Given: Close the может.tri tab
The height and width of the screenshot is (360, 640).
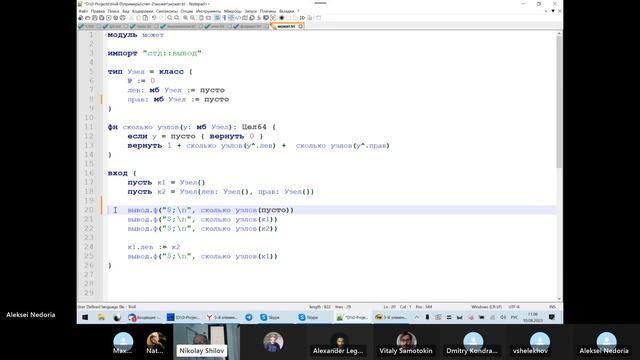Looking at the screenshot, I should [301, 26].
